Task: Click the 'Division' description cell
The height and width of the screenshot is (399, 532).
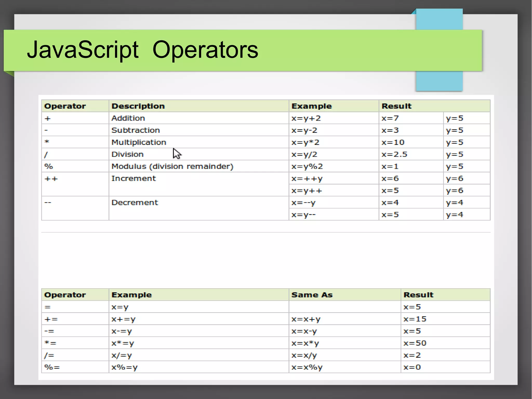Action: pos(199,154)
